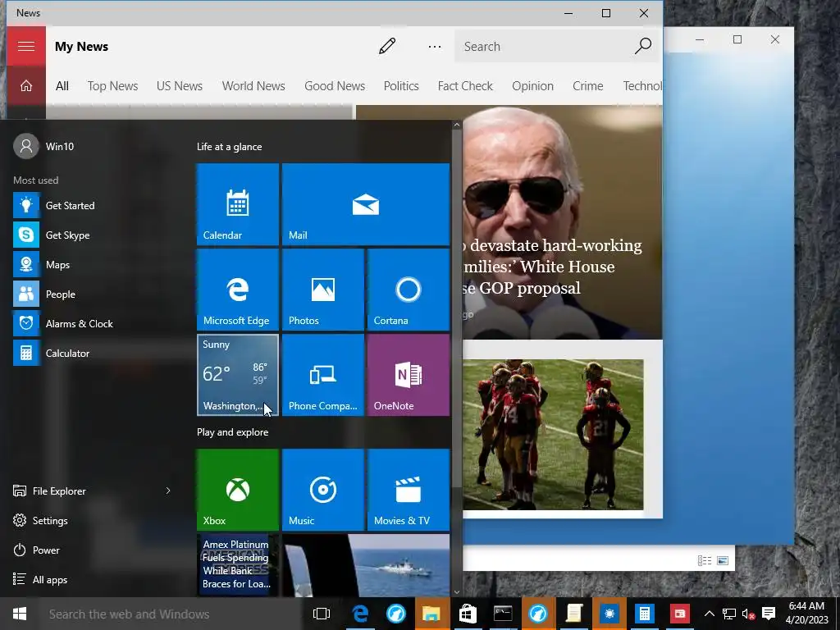Open the taskbar clock showing 6:44 AM
Screen dimensions: 840x630
[x=807, y=614]
